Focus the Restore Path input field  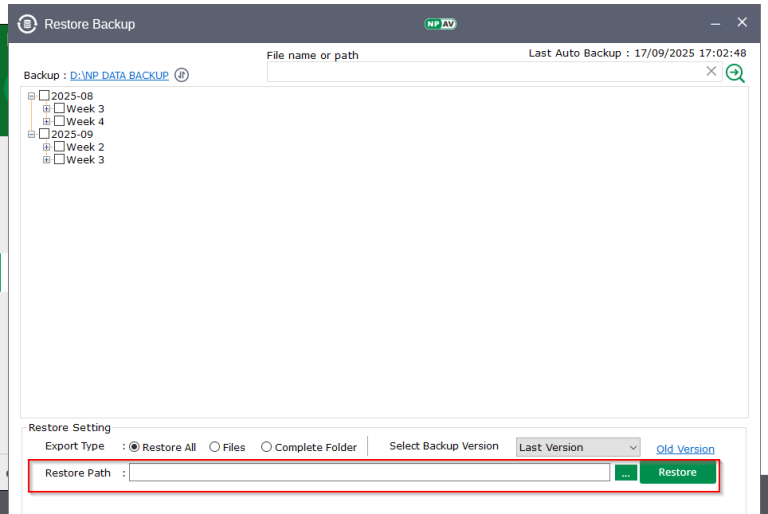(x=369, y=472)
